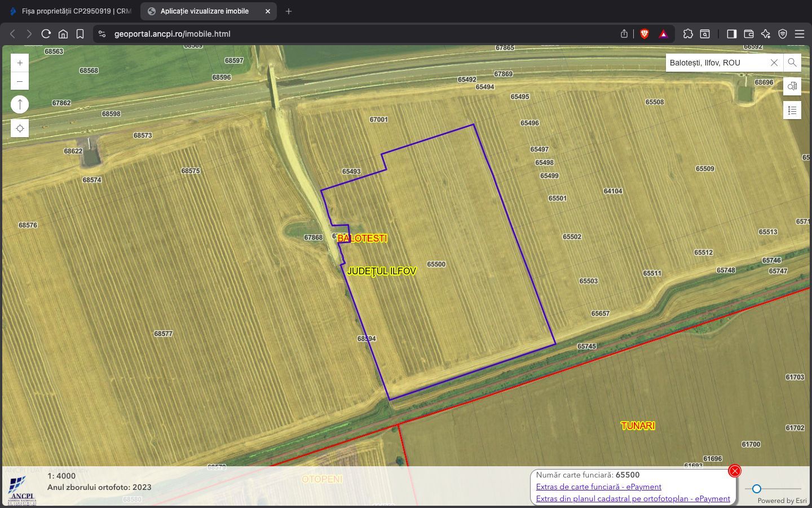Screen dimensions: 812x508
Task: Toggle the browser sidebar panel
Action: point(731,34)
